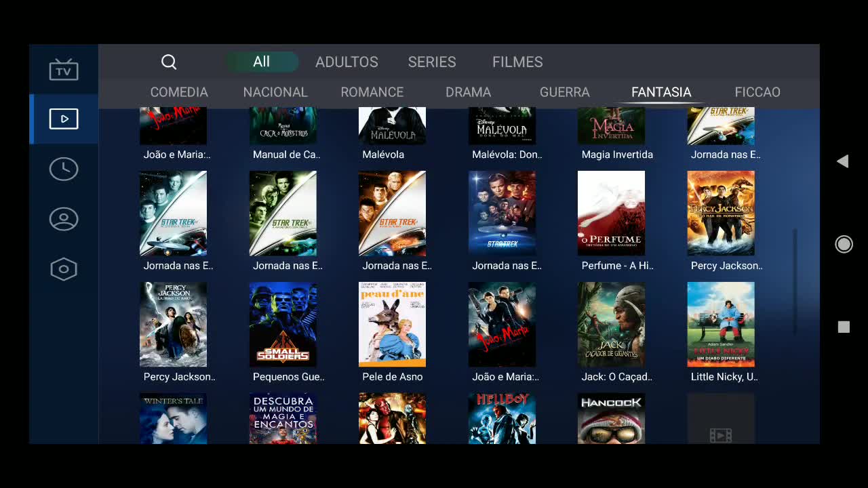This screenshot has height=488, width=868.
Task: Click the "Magia Invertida" title
Action: click(x=617, y=155)
